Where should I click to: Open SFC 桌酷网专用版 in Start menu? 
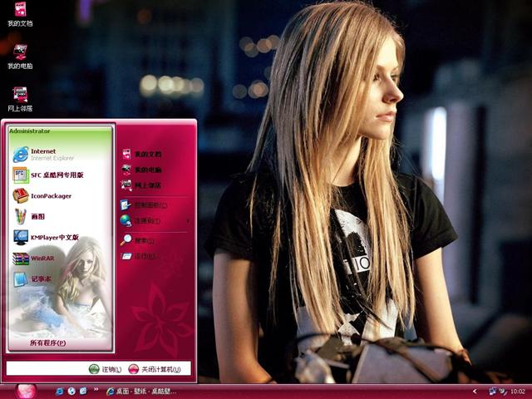(48, 175)
